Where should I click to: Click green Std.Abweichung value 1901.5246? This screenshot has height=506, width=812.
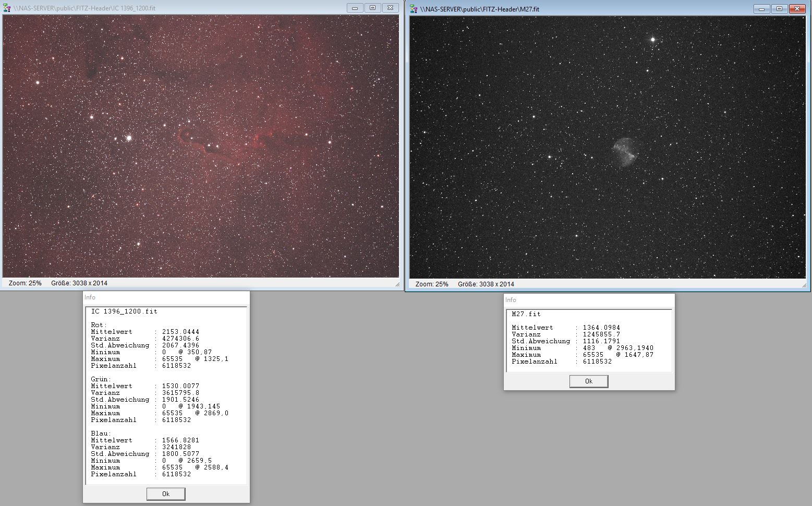(x=180, y=400)
